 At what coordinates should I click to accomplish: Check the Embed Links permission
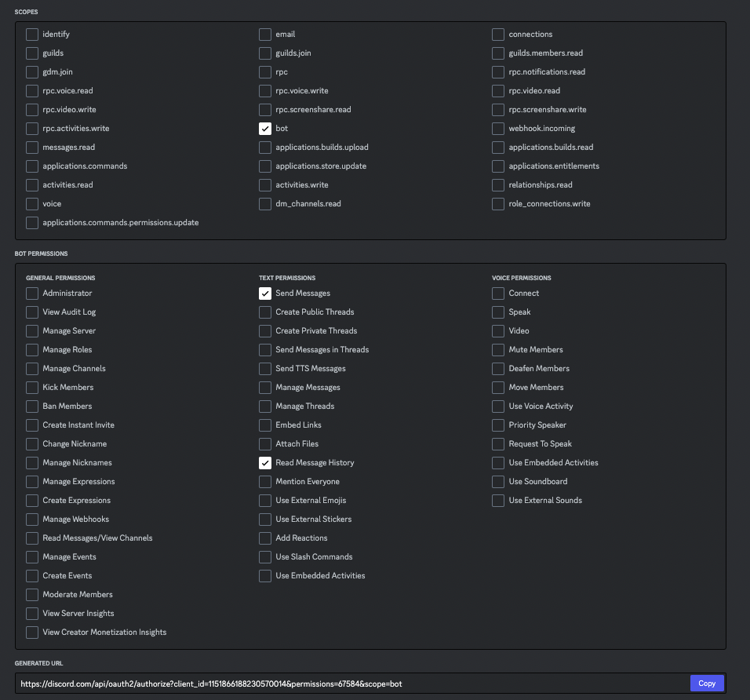(x=265, y=425)
